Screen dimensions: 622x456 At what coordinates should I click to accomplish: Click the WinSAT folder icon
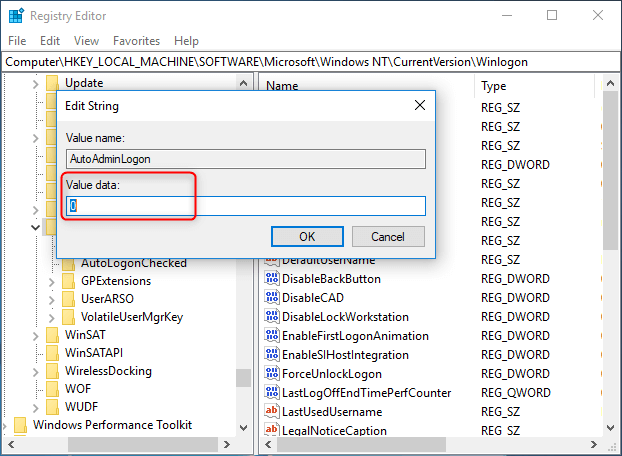coord(52,334)
